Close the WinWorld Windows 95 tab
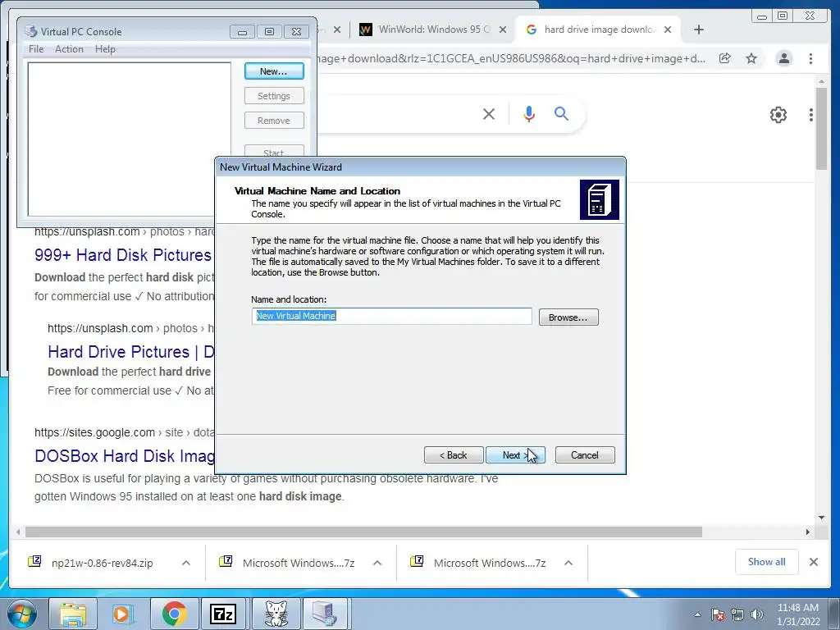The height and width of the screenshot is (630, 840). pos(503,30)
